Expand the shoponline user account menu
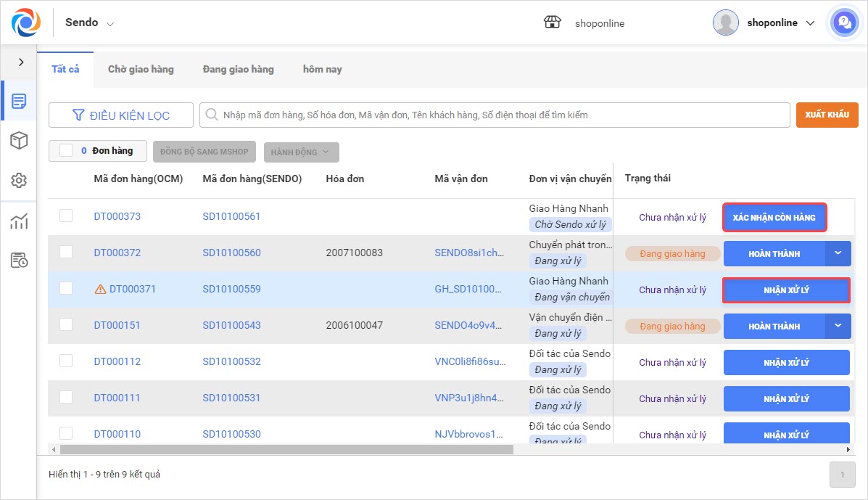The image size is (868, 500). coord(810,22)
